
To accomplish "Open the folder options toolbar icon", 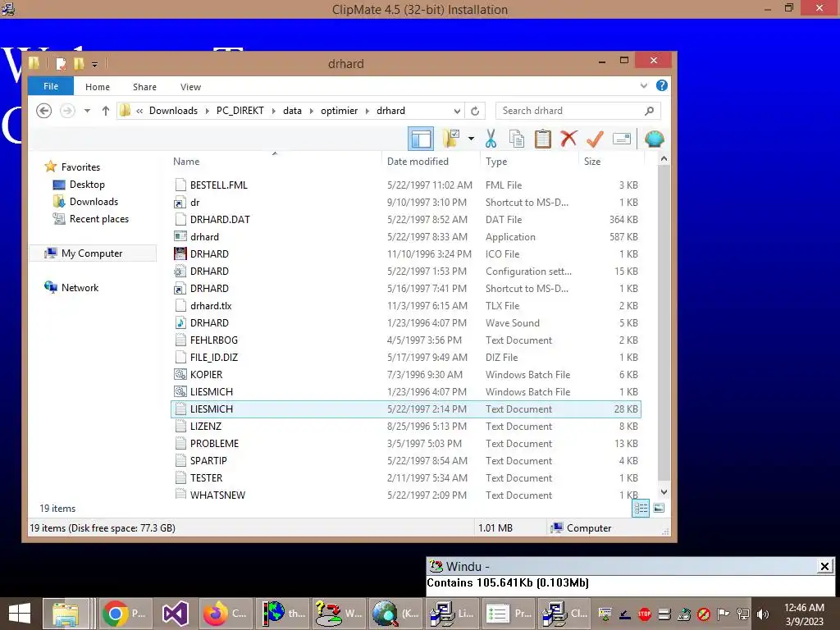I will point(451,139).
